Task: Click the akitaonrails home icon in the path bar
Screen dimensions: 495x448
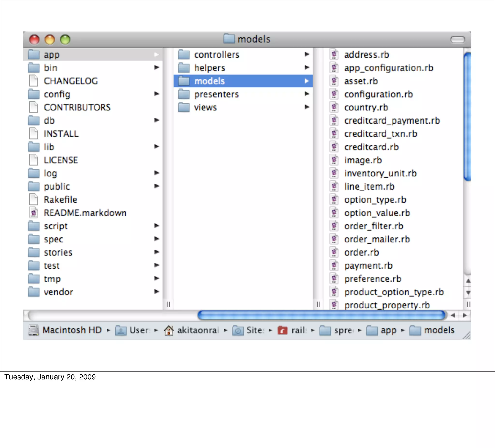Action: [169, 330]
